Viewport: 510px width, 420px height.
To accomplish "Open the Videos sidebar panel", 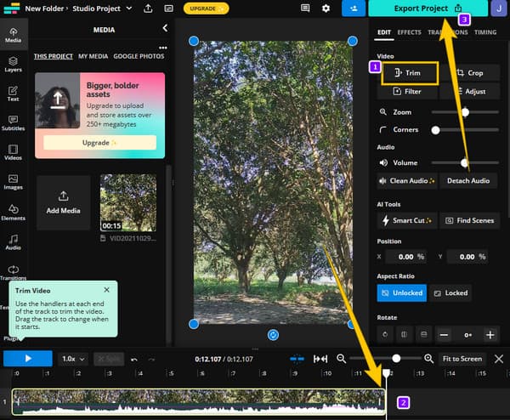I will [13, 152].
